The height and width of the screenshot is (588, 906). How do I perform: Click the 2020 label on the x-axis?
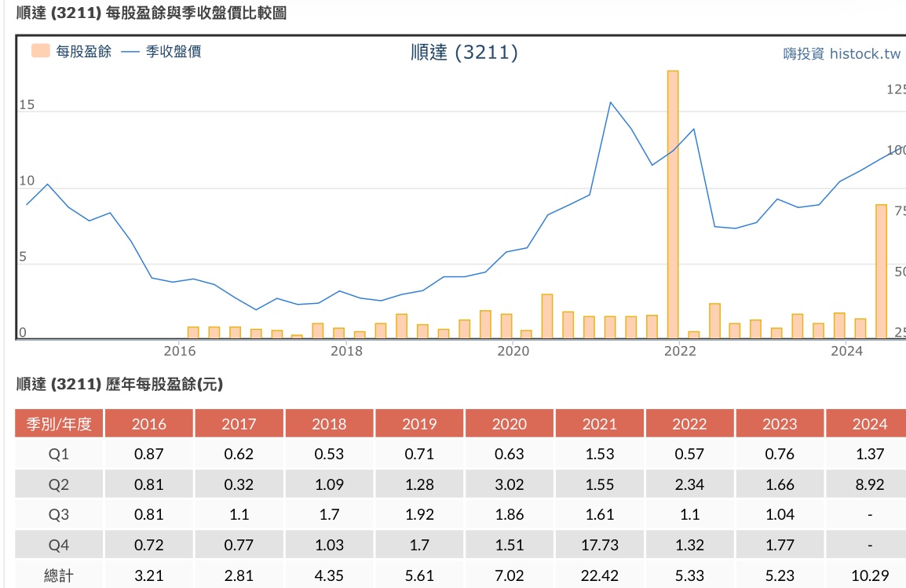[513, 351]
